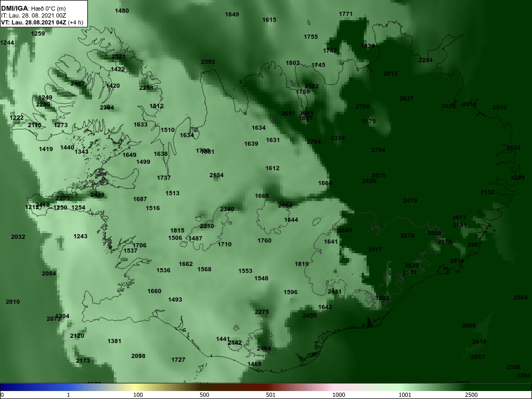Click the map value 1480

[122, 11]
